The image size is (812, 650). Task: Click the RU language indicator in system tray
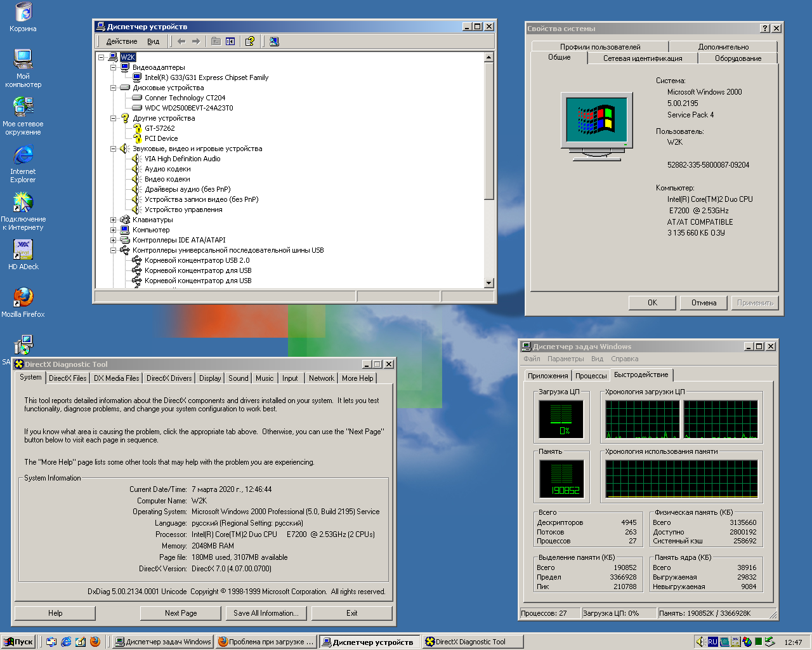(x=712, y=642)
